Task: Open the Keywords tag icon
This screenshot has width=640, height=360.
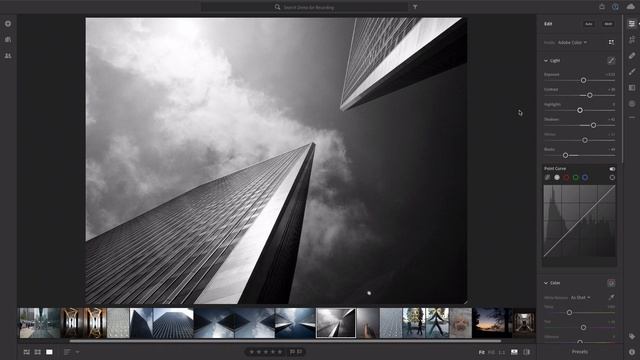Action: pyautogui.click(x=632, y=336)
